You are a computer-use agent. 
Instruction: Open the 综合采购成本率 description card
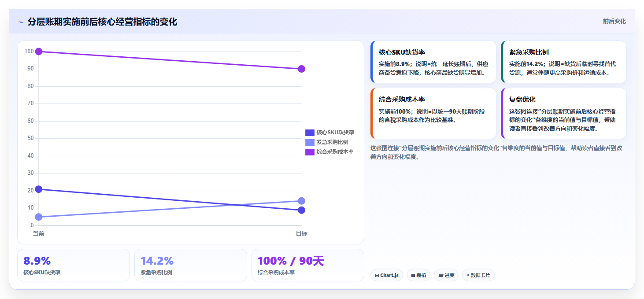(x=433, y=114)
